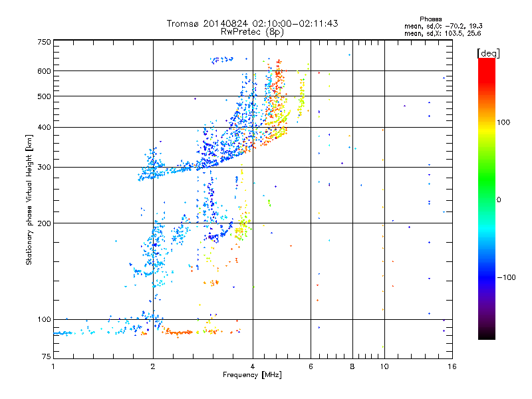Click the x-axis tick label '16'
This screenshot has width=532, height=399.
[x=452, y=366]
